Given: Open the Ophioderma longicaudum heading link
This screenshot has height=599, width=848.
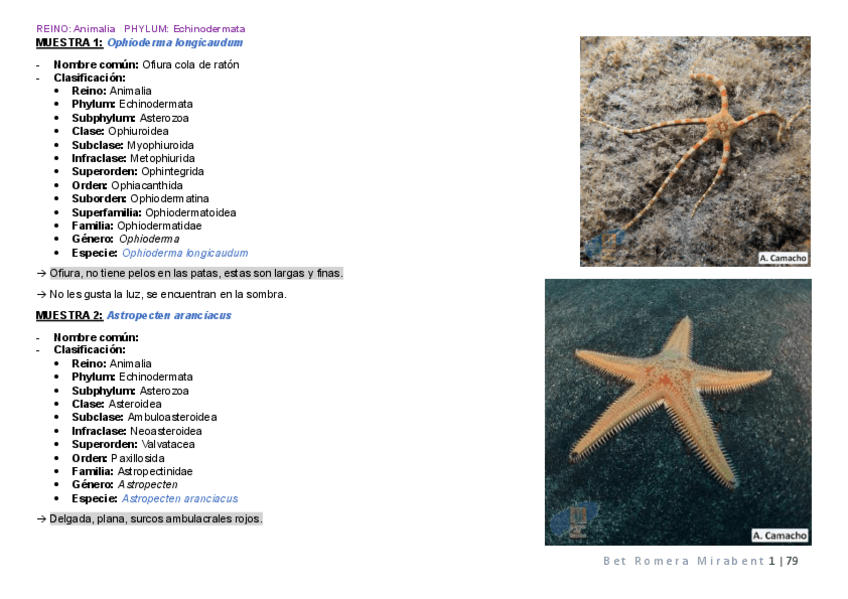Looking at the screenshot, I should pyautogui.click(x=175, y=43).
